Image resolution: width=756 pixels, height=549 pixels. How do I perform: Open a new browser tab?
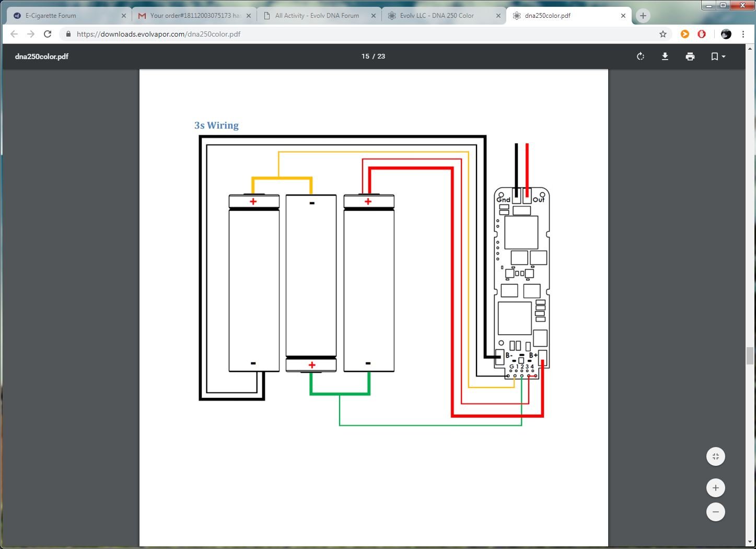pos(643,16)
